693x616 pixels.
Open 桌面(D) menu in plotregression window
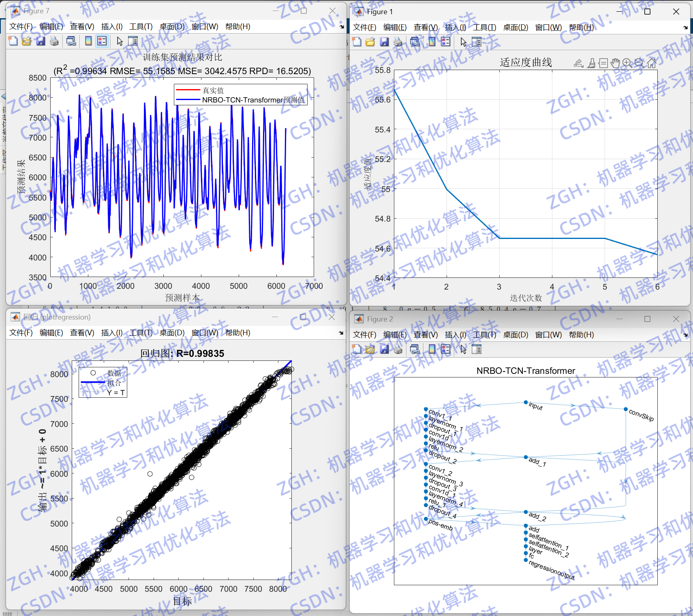point(172,333)
